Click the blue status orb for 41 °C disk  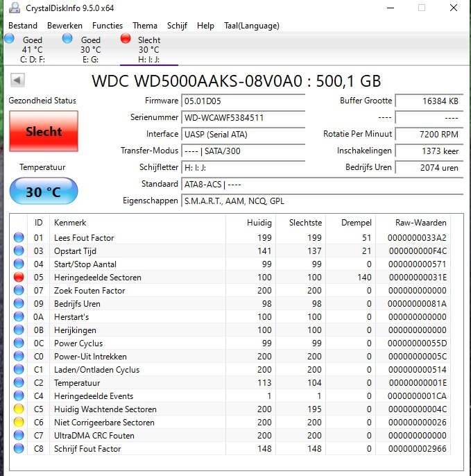tap(10, 39)
